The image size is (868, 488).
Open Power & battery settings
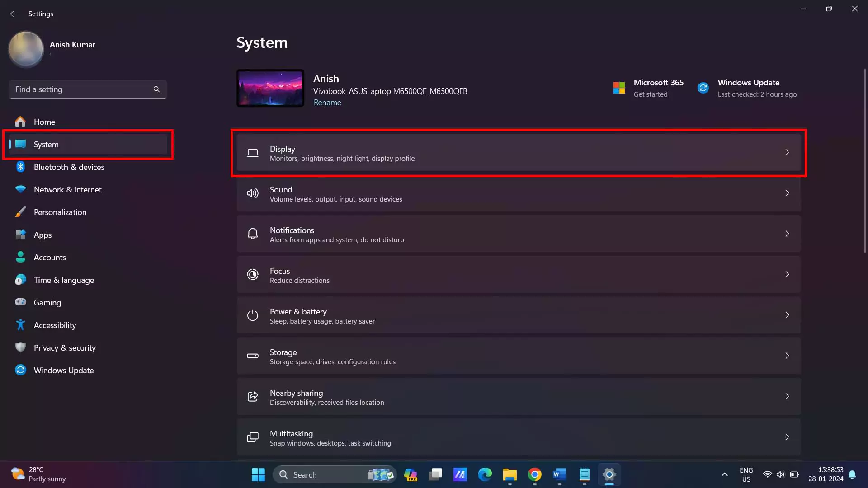click(x=519, y=314)
